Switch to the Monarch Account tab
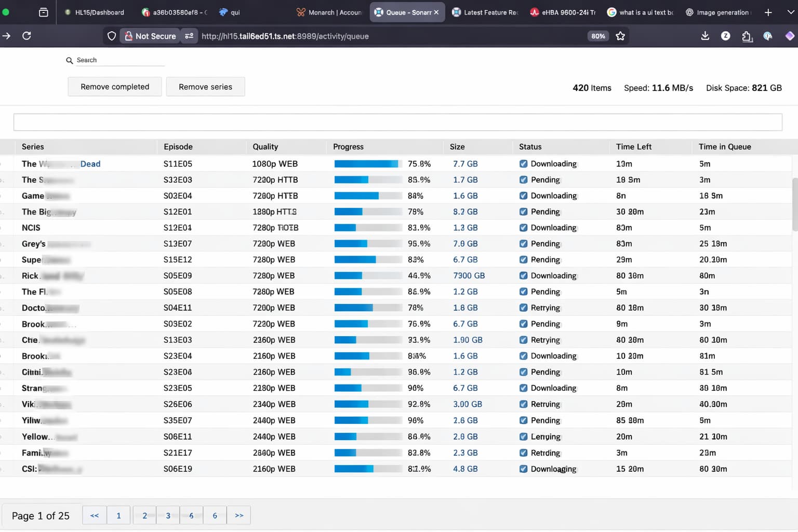The image size is (798, 532). tap(329, 12)
